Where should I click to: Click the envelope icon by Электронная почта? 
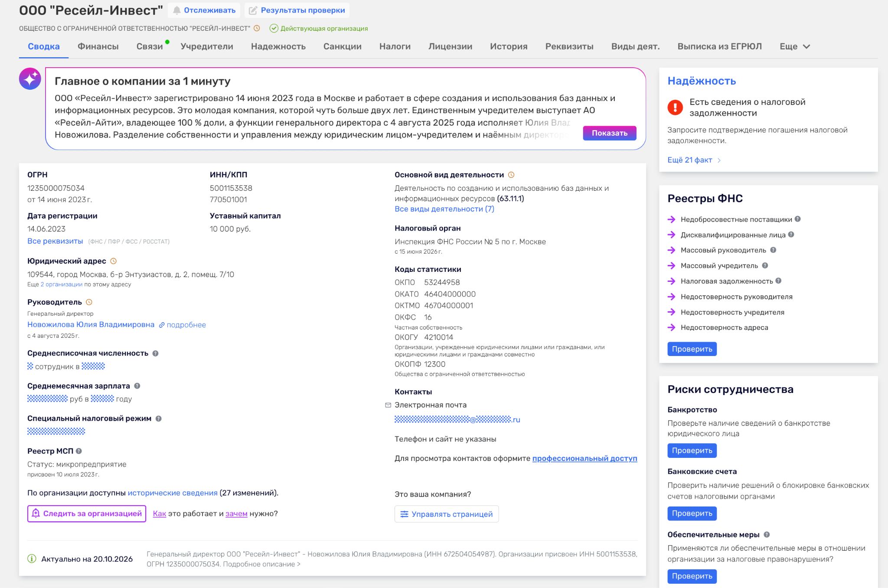tap(388, 405)
